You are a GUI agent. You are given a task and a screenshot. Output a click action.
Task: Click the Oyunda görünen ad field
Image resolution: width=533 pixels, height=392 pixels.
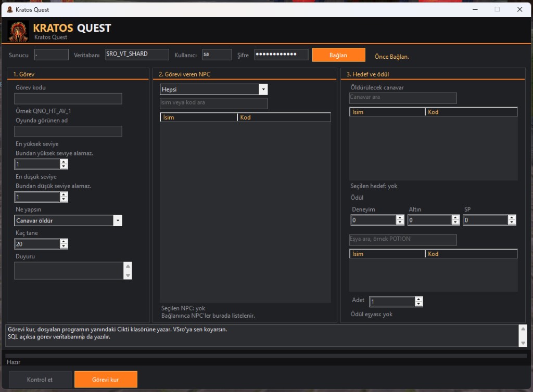click(68, 132)
